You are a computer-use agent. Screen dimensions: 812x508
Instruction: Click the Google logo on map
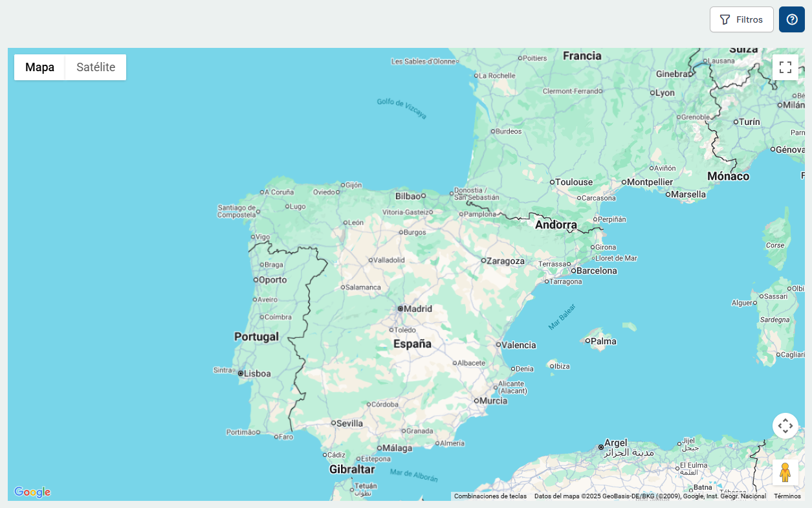[32, 492]
